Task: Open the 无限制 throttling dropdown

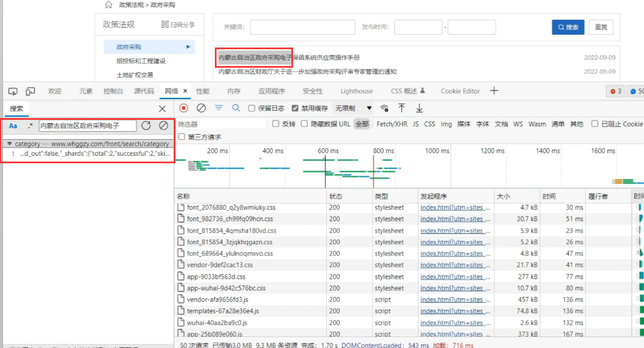Action: pyautogui.click(x=353, y=108)
